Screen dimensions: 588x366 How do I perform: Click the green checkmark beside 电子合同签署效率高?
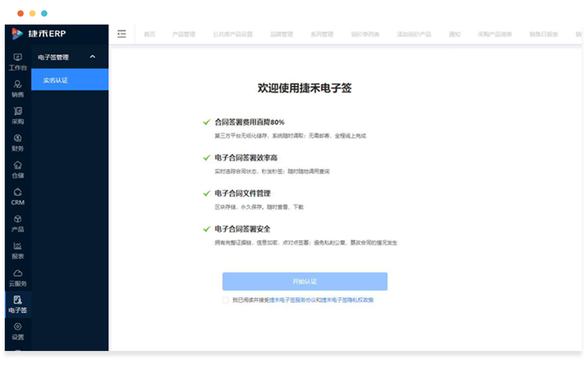coord(206,158)
